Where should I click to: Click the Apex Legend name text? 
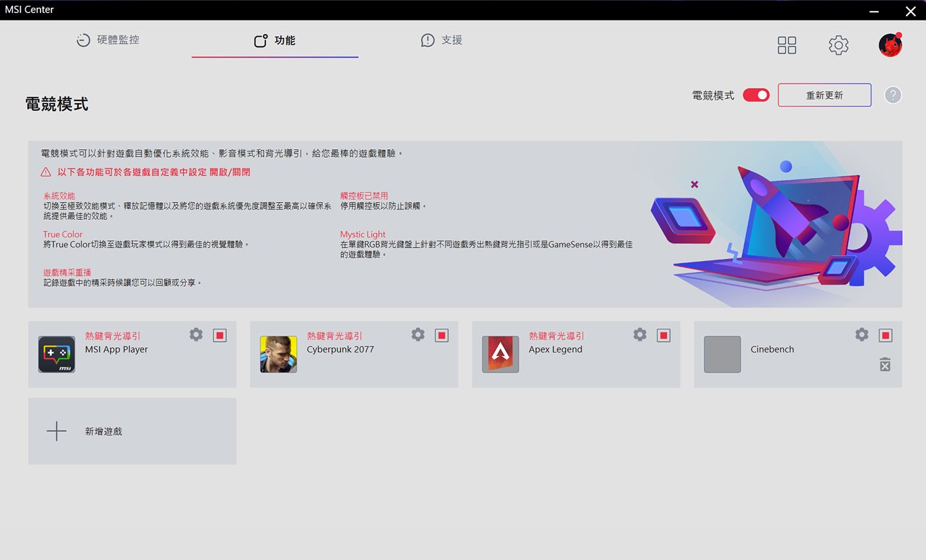[x=556, y=349]
